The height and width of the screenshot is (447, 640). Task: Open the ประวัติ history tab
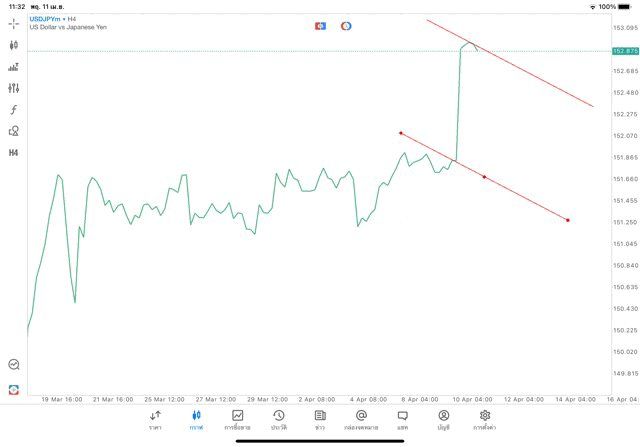click(279, 420)
